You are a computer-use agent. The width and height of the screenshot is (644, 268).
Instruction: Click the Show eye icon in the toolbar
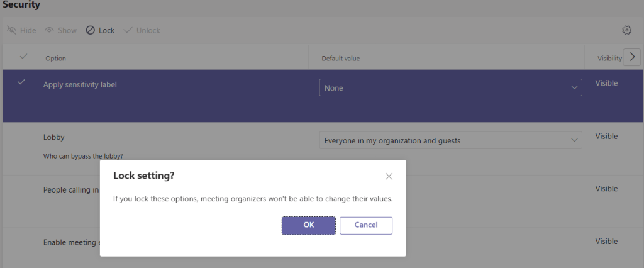point(49,30)
